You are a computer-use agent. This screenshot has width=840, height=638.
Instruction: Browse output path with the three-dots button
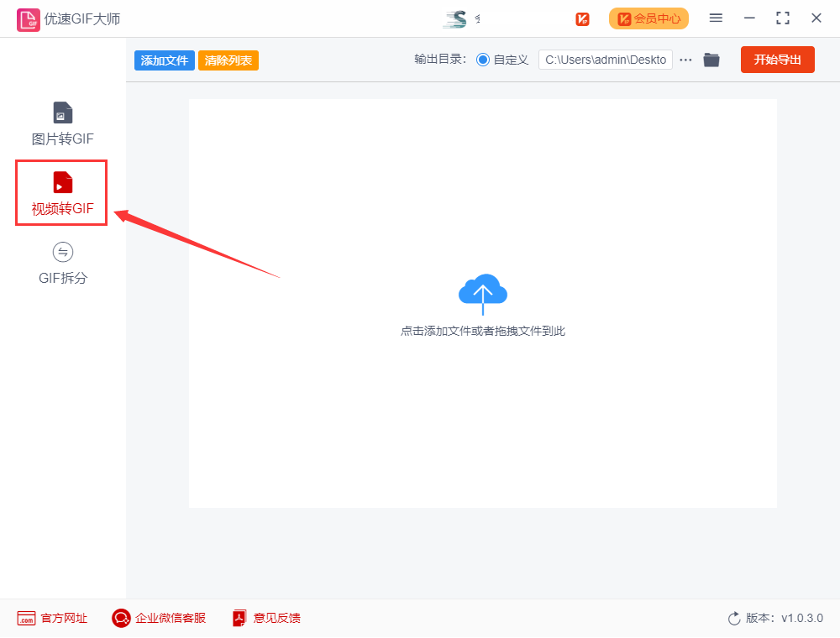click(x=685, y=60)
